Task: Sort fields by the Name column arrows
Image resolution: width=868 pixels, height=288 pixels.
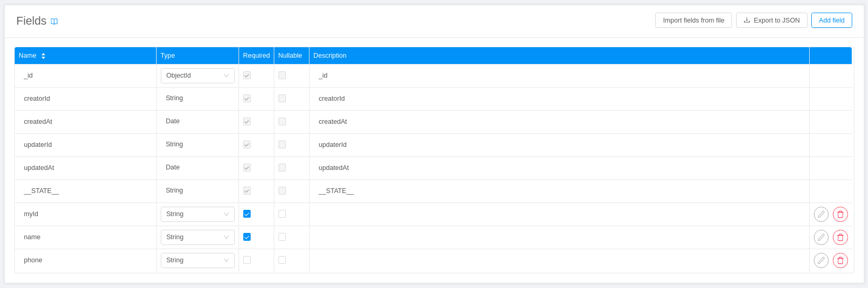Action: (x=43, y=56)
